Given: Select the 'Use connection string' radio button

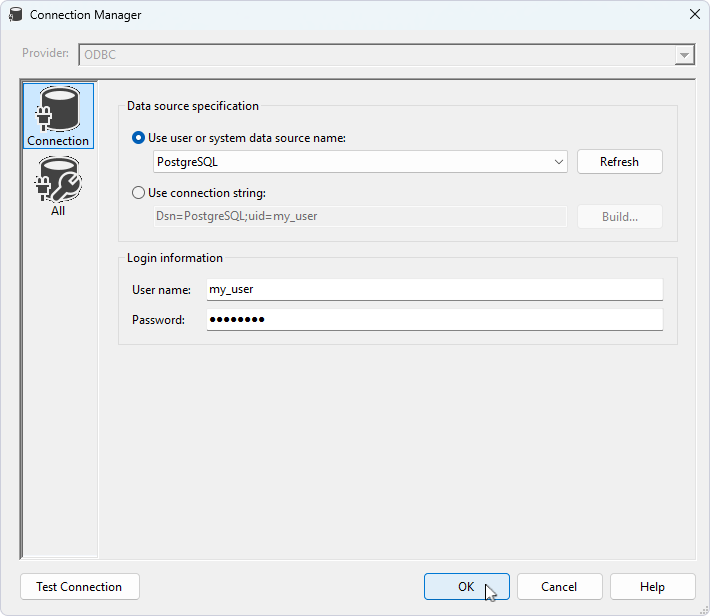Looking at the screenshot, I should [x=139, y=193].
